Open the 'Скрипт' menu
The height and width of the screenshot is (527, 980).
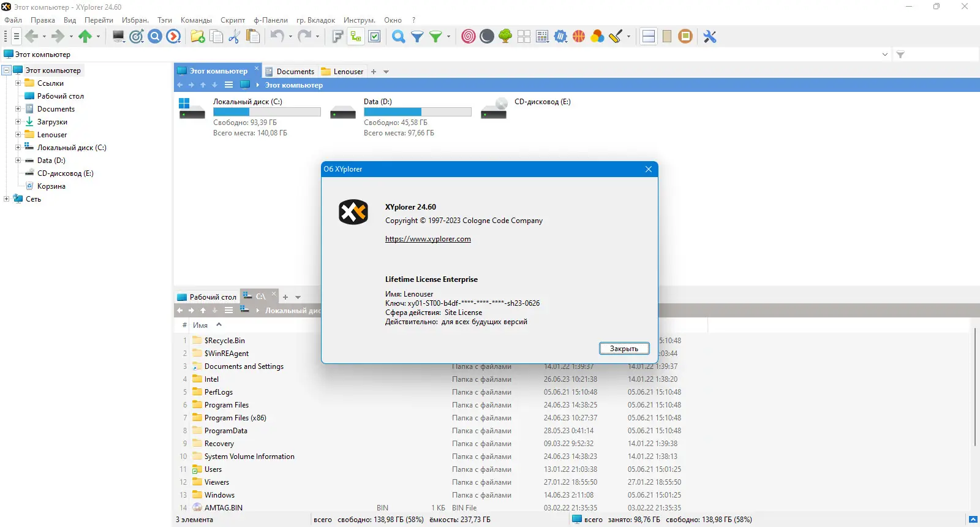233,20
